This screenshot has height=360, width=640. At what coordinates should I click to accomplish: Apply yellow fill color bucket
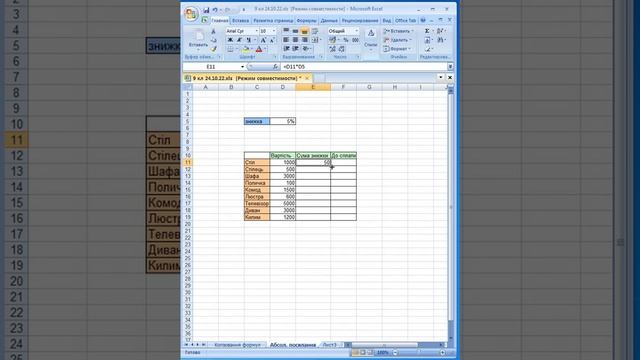pyautogui.click(x=245, y=49)
